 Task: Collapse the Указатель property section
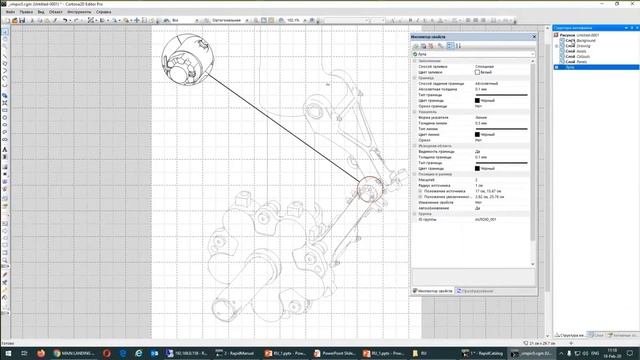(415, 112)
